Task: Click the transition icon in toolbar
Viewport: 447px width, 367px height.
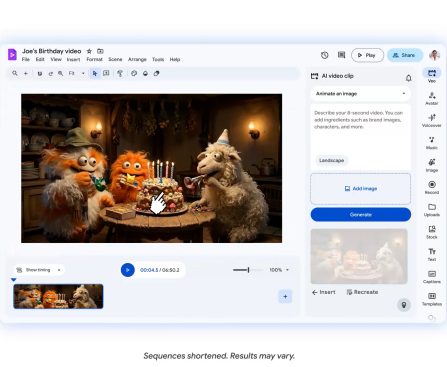Action: pyautogui.click(x=156, y=73)
